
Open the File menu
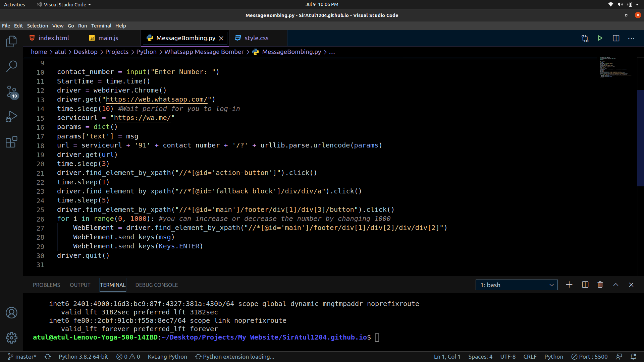tap(6, 26)
